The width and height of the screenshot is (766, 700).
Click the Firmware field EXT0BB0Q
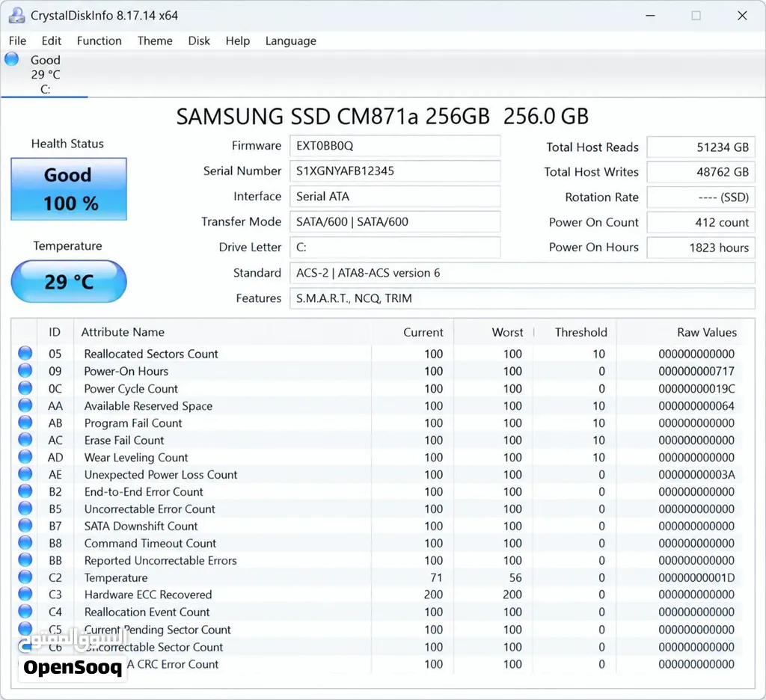tap(395, 146)
